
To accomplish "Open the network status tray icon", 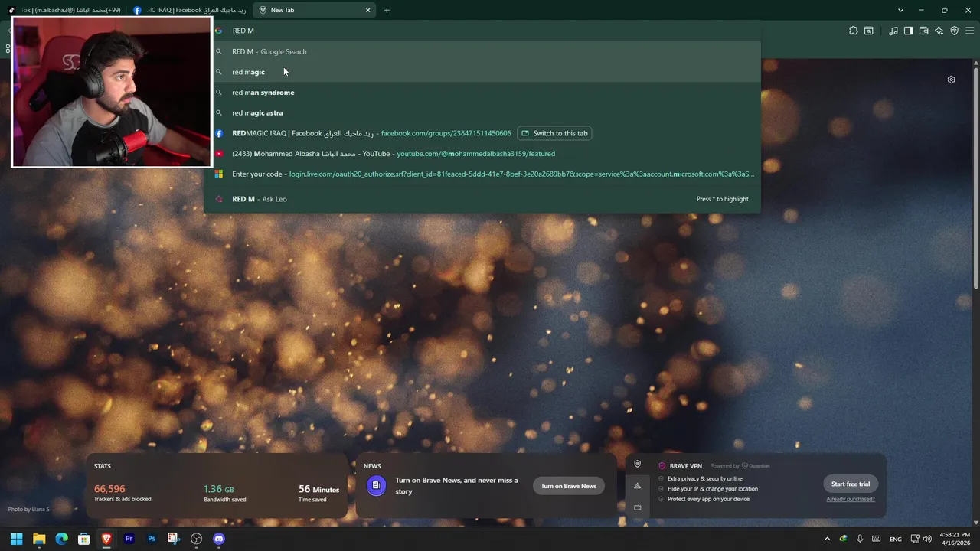I will [915, 539].
